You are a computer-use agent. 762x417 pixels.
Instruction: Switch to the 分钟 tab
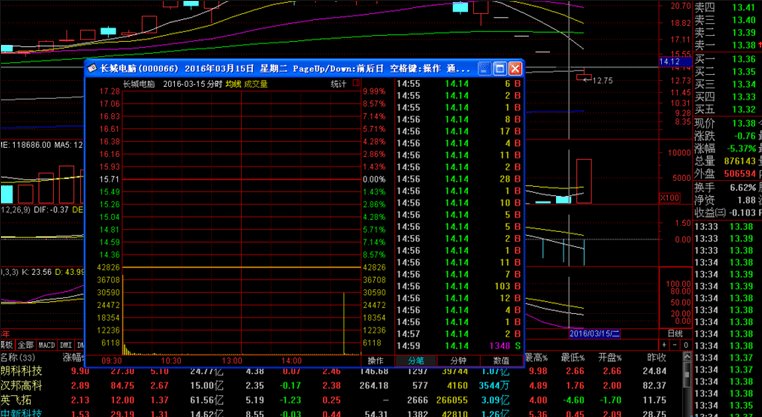[x=458, y=360]
